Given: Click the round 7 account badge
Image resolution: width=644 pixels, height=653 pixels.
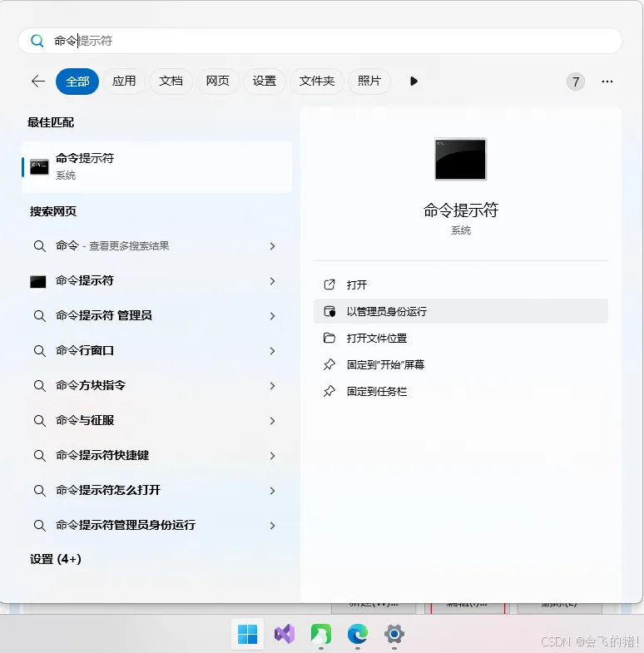Looking at the screenshot, I should (575, 82).
